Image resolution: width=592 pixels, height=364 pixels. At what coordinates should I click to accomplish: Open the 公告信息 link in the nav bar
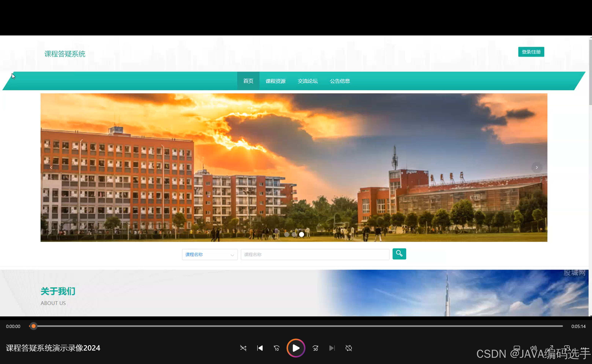pos(340,81)
